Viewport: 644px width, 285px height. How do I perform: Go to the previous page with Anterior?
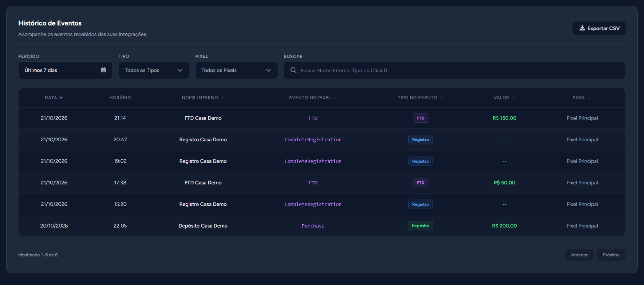point(579,255)
